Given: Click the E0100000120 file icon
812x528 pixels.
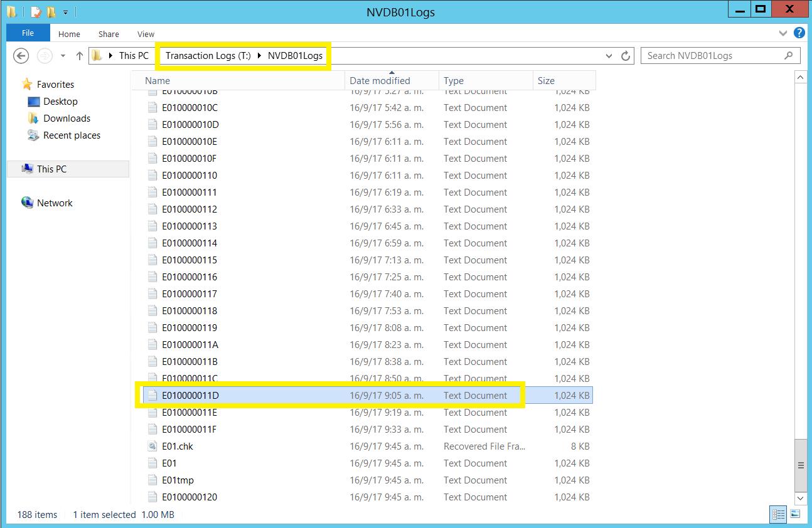Looking at the screenshot, I should tap(152, 497).
